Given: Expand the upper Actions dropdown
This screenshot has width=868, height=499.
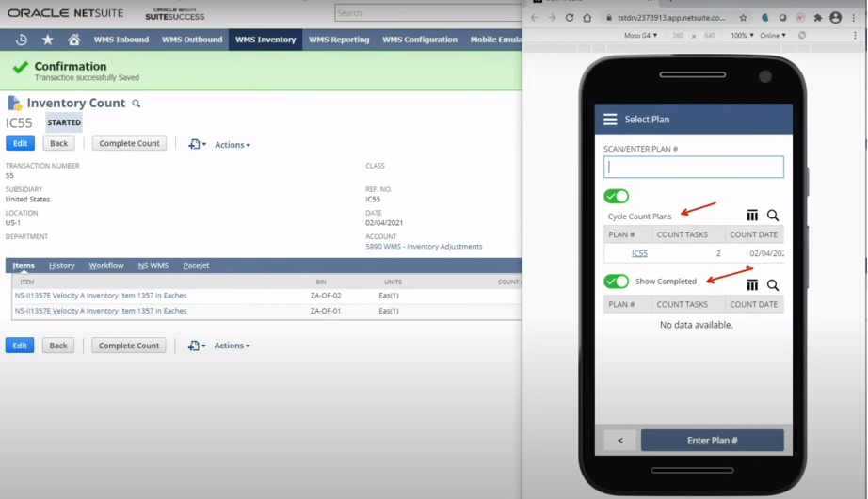Looking at the screenshot, I should pyautogui.click(x=233, y=145).
